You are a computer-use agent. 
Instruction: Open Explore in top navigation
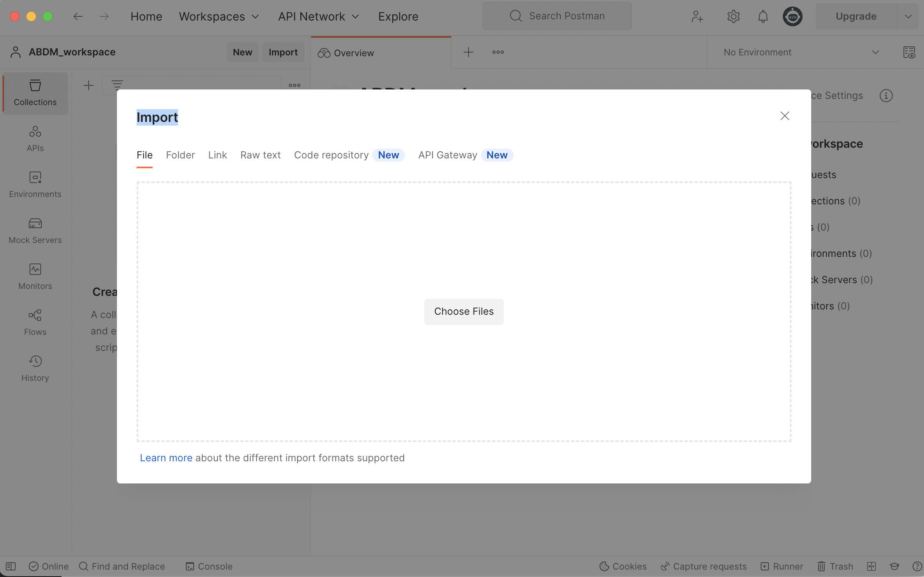tap(398, 16)
